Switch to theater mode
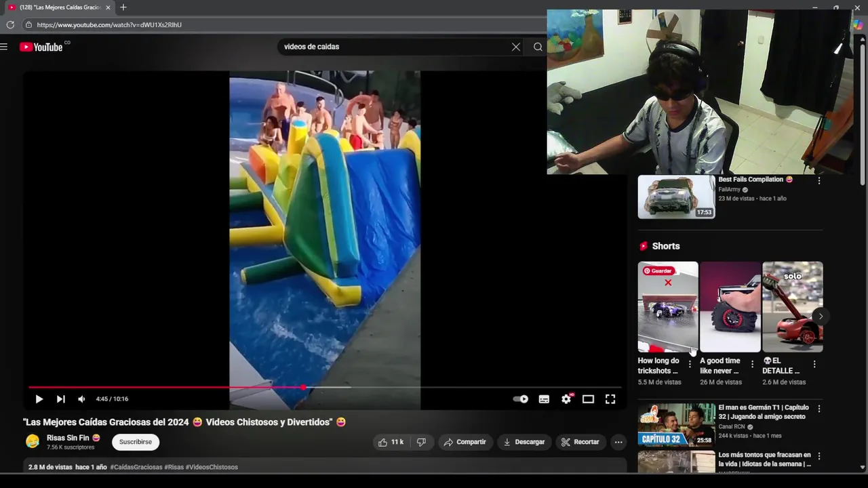Screen dimensions: 868x488 click(588, 399)
